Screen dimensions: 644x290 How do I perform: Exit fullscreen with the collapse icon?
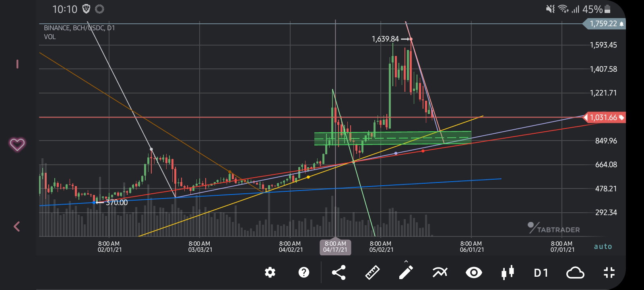(x=609, y=273)
